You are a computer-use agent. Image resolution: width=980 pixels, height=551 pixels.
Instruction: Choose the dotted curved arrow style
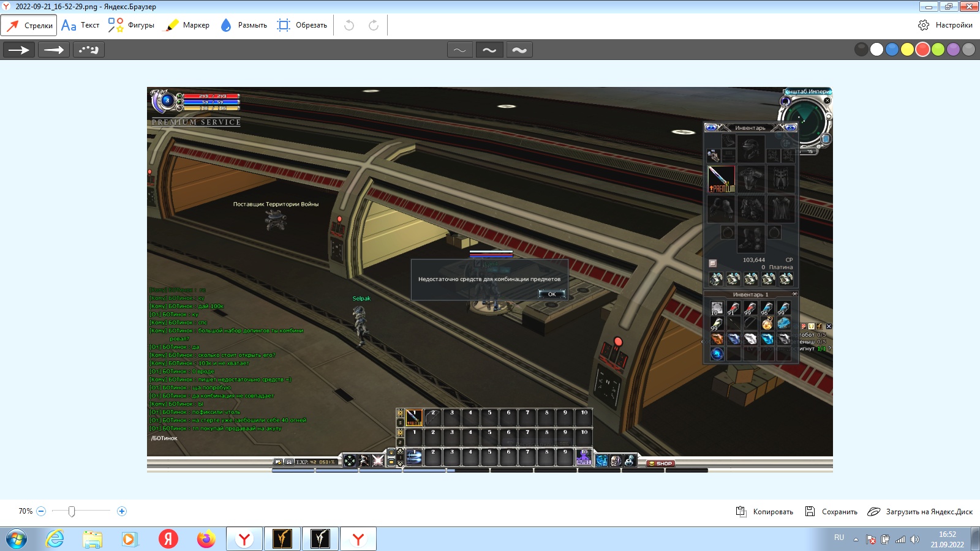pos(89,50)
